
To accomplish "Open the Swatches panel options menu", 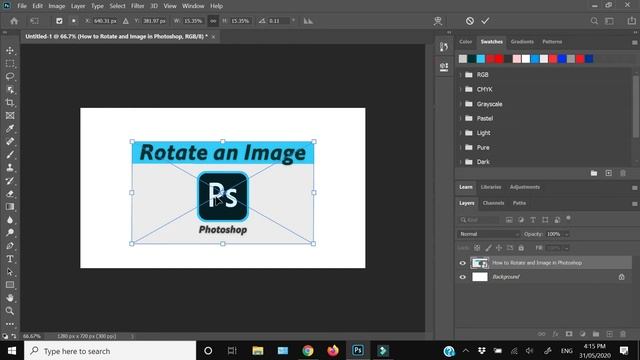I will pos(634,42).
